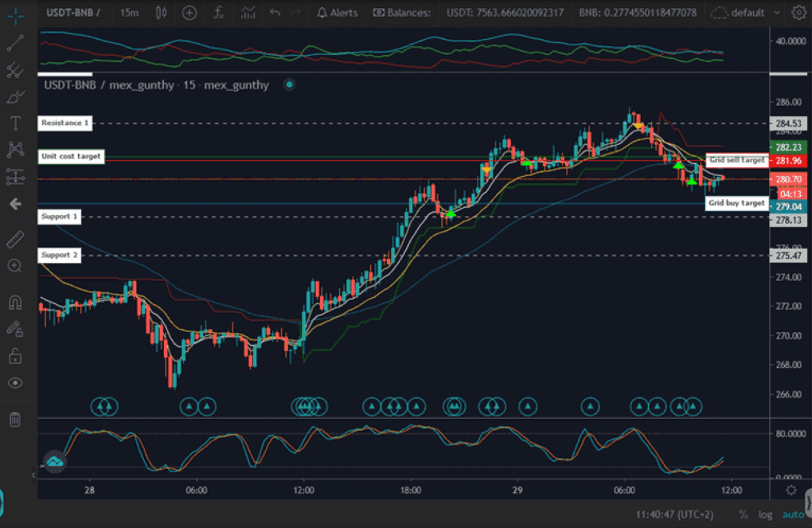Screen dimensions: 812x528
Task: Select the Text annotation tool
Action: [15, 123]
